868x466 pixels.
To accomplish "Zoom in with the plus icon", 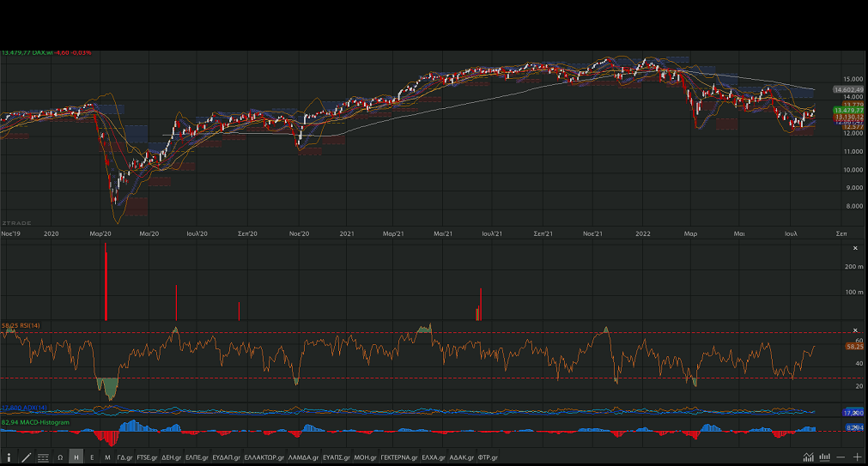I will 857,457.
